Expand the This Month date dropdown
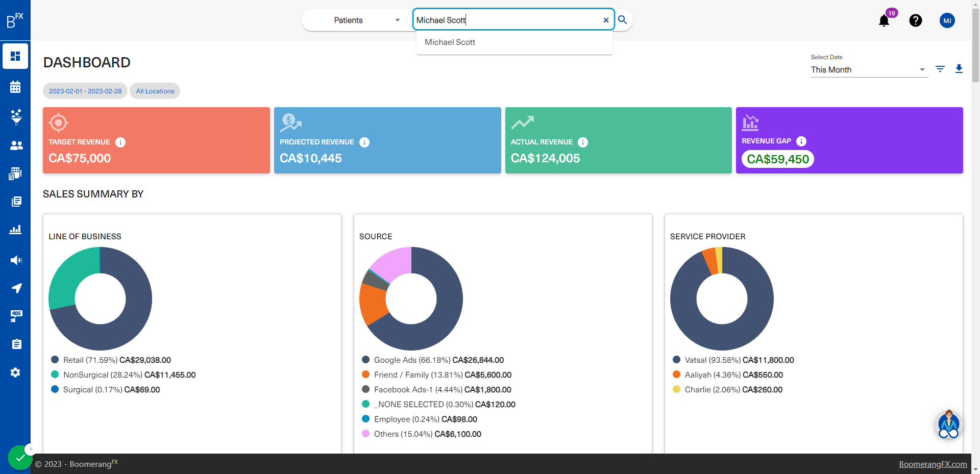Viewport: 980px width, 474px height. (x=869, y=70)
